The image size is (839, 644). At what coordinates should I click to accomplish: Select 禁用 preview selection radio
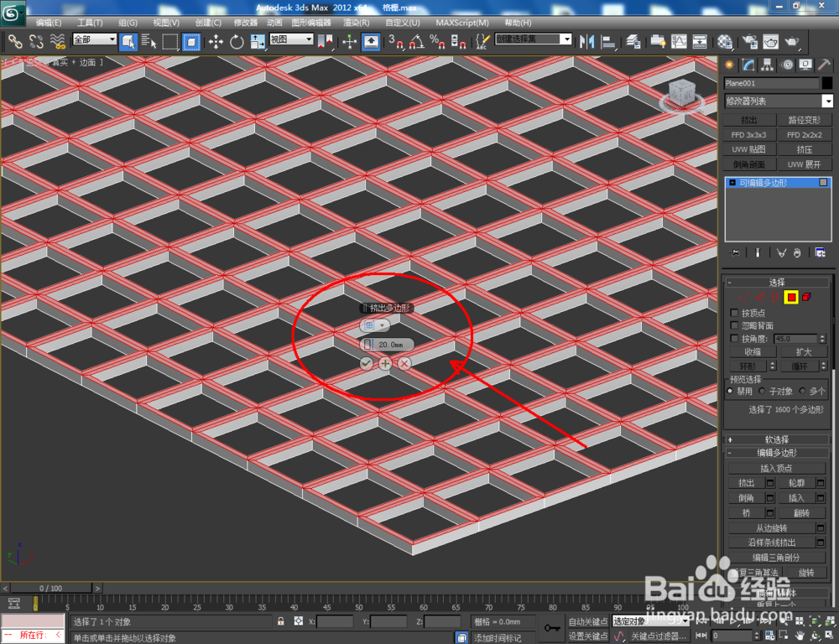pyautogui.click(x=730, y=391)
